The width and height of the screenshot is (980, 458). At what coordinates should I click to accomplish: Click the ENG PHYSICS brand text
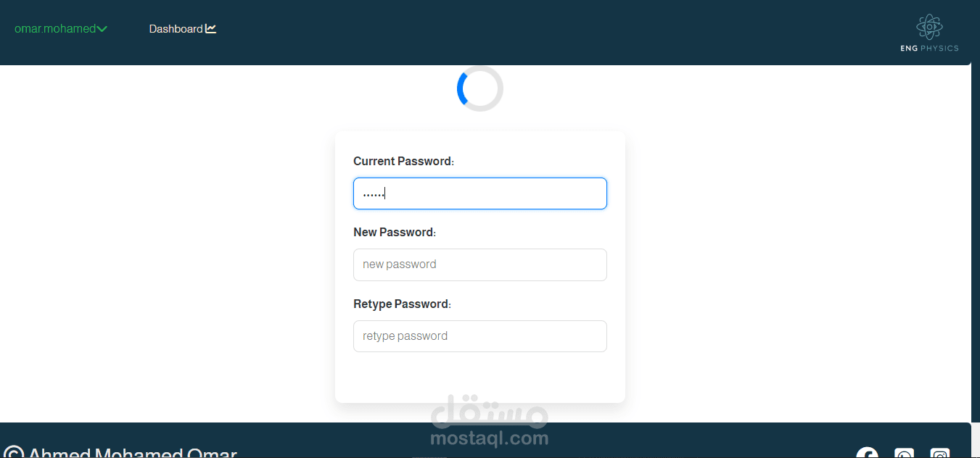click(929, 49)
